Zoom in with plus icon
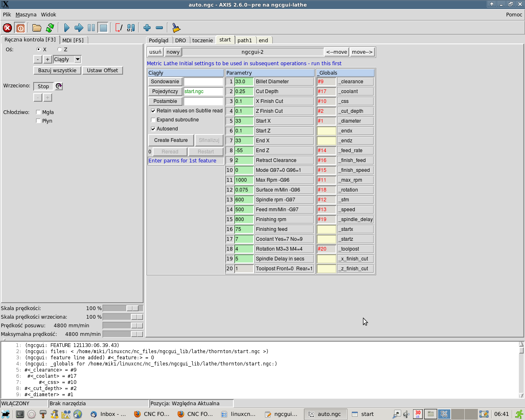 (147, 28)
